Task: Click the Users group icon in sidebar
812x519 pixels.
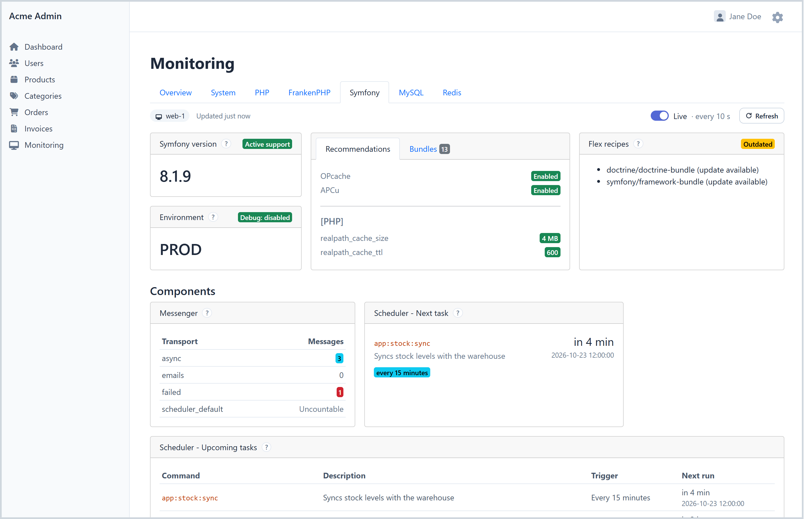Action: [14, 63]
